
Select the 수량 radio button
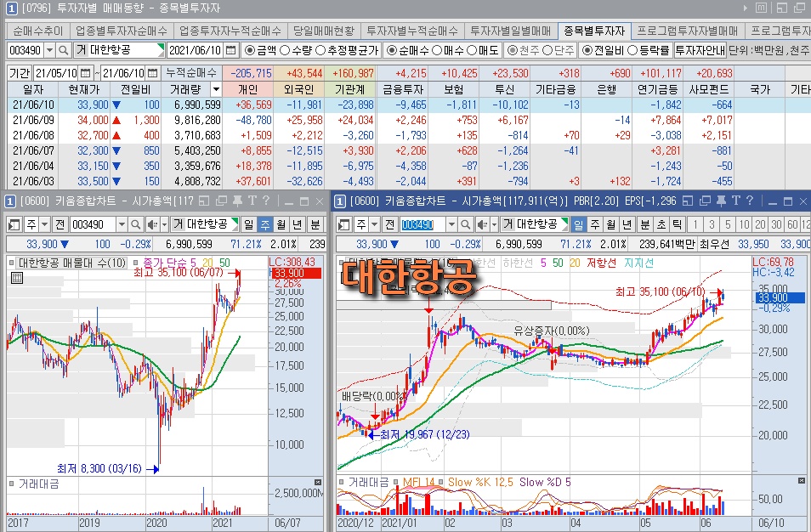(x=285, y=50)
